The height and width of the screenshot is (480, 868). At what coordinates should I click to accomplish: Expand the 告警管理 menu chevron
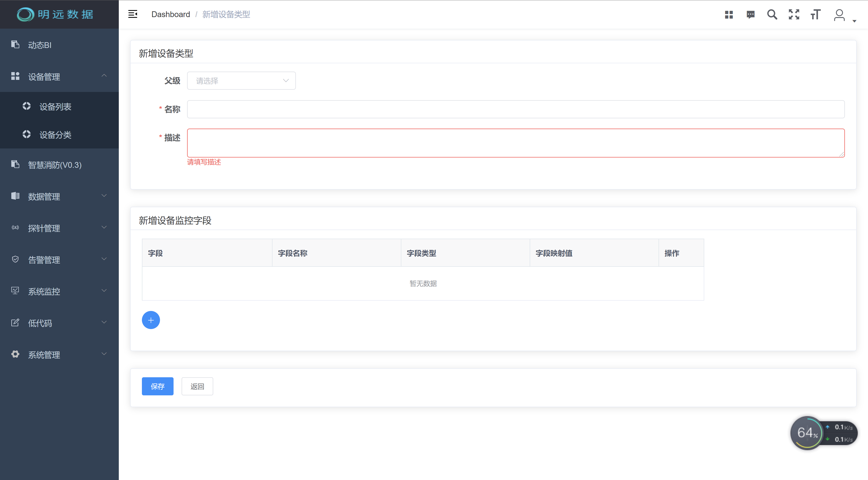point(104,259)
